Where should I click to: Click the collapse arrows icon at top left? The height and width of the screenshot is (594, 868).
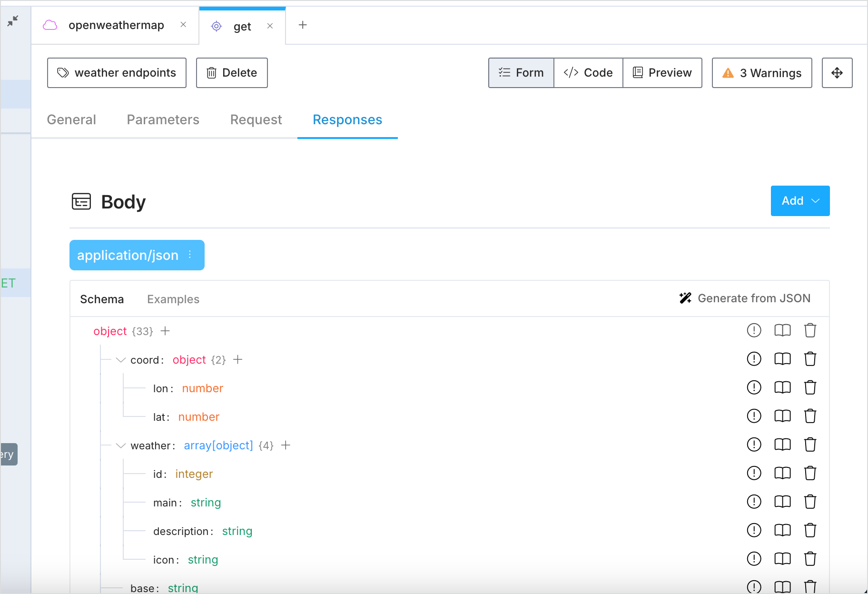coord(13,20)
